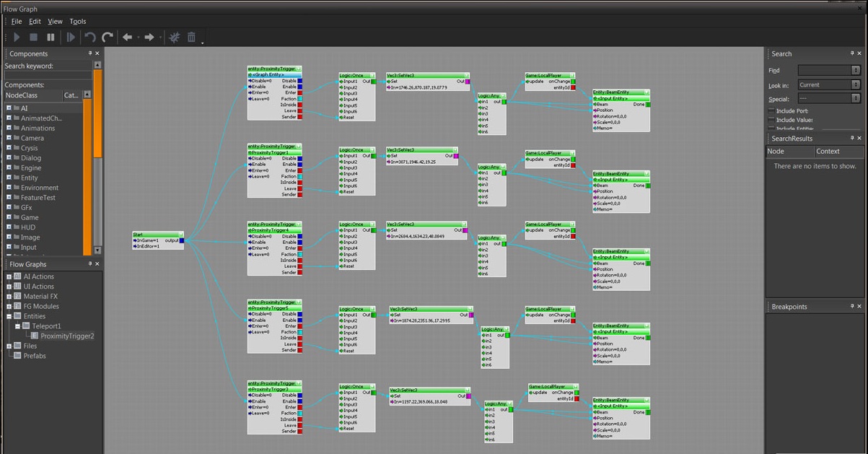868x454 pixels.
Task: Pause the flow graph execution
Action: click(x=51, y=37)
